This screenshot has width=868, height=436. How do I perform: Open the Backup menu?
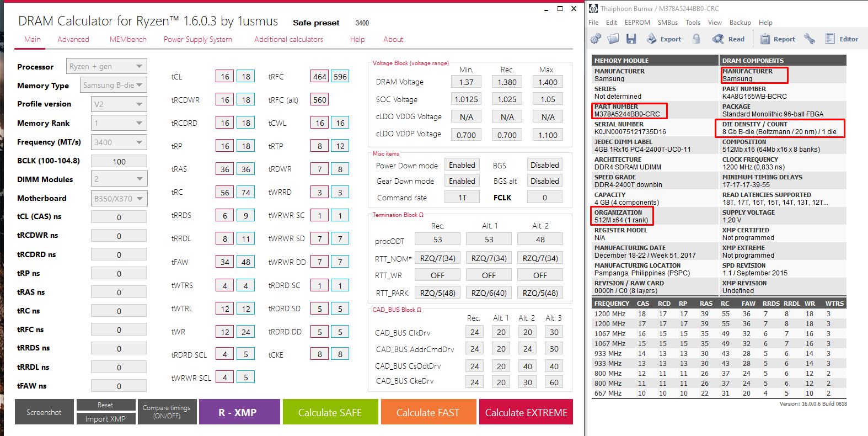pyautogui.click(x=741, y=23)
